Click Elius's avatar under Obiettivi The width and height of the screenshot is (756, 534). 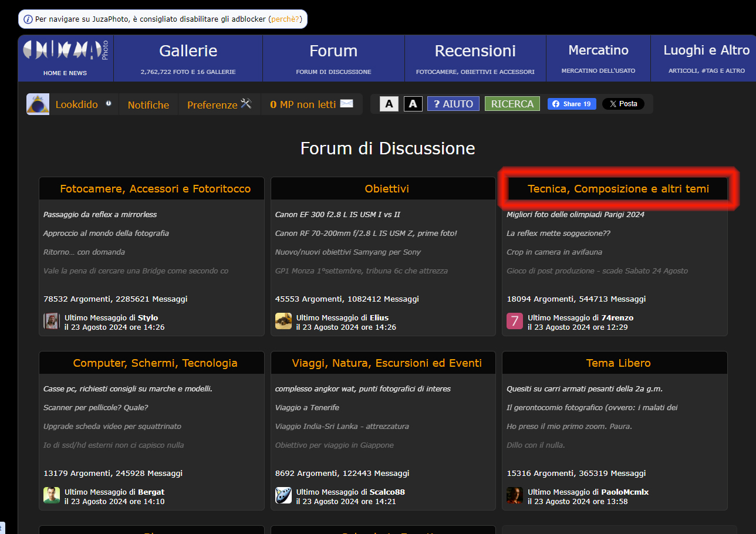(x=283, y=322)
